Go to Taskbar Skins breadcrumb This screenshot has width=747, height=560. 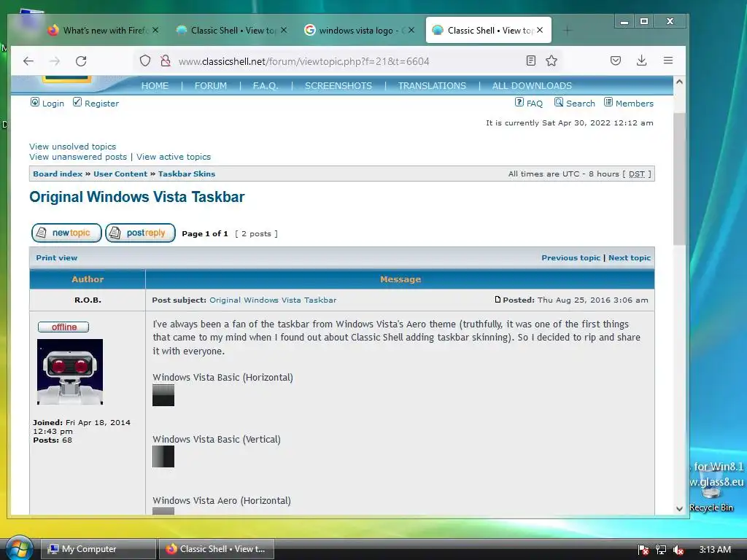coord(187,174)
